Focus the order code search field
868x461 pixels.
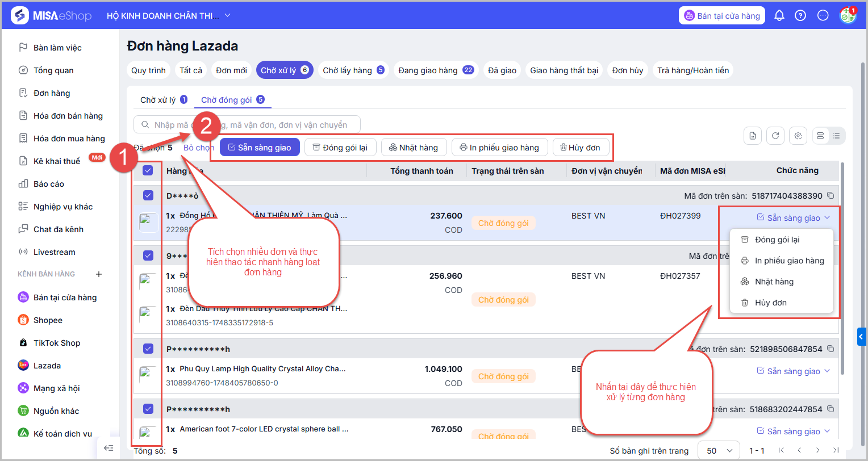pos(247,125)
